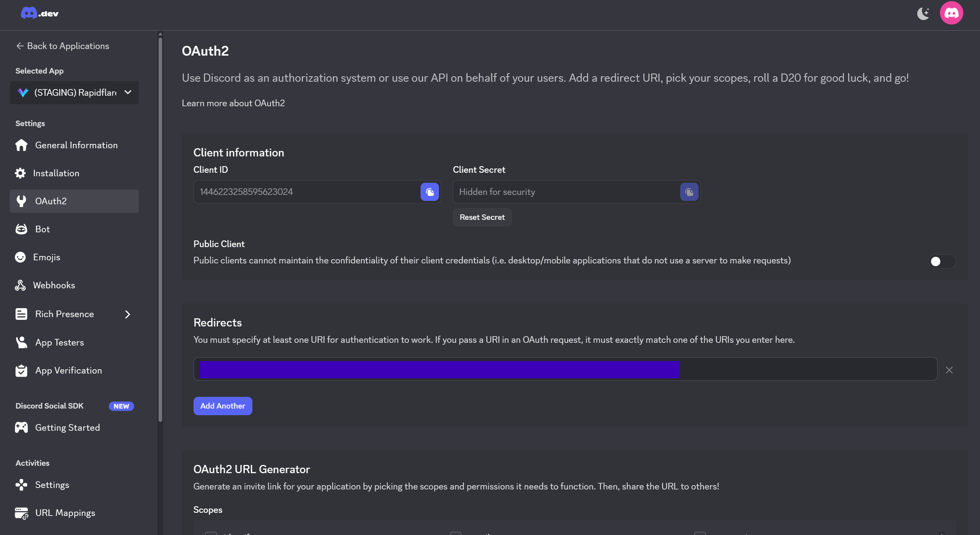
Task: Navigate to the Installation page
Action: [x=56, y=173]
